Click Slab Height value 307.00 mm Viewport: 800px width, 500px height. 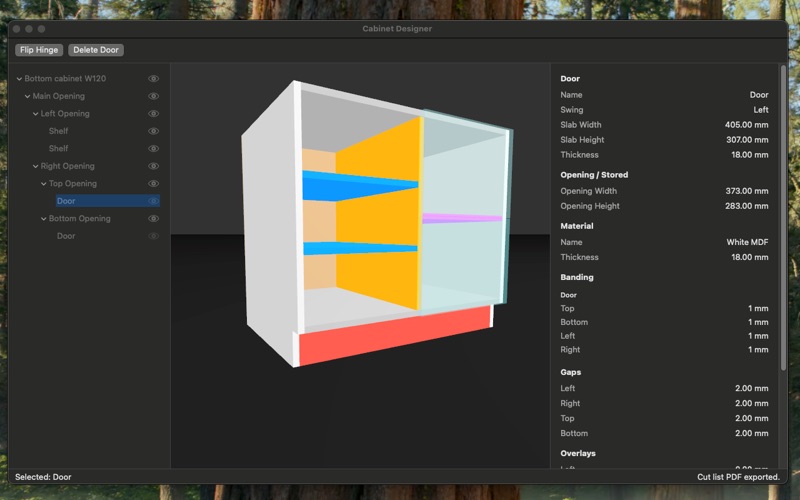pyautogui.click(x=747, y=140)
